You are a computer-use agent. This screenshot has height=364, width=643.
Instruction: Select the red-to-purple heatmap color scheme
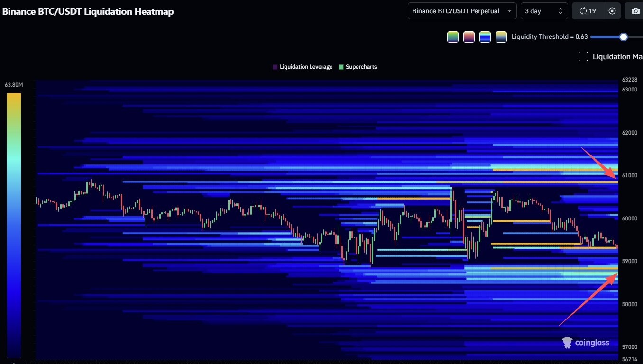tap(469, 37)
